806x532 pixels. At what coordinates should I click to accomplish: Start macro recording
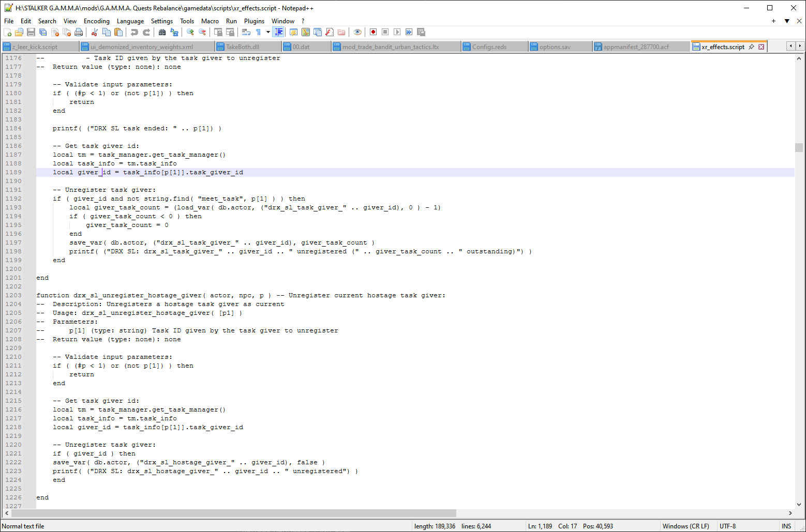point(373,32)
